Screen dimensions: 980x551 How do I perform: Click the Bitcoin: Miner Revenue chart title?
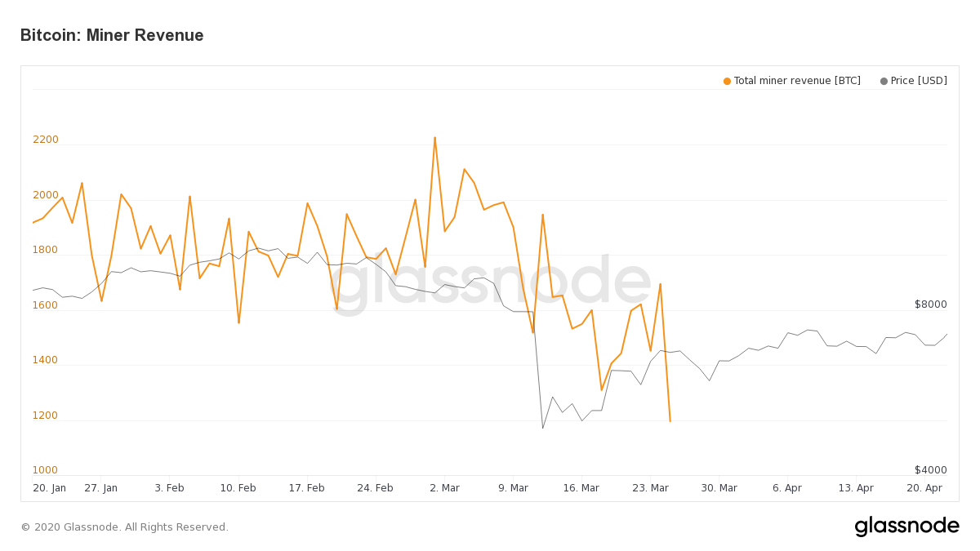pyautogui.click(x=112, y=35)
